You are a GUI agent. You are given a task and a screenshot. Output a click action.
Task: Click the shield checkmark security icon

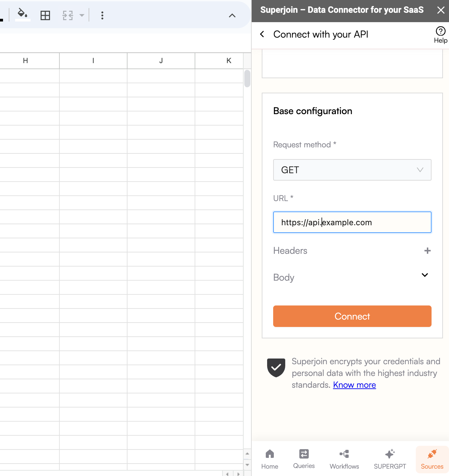click(276, 368)
